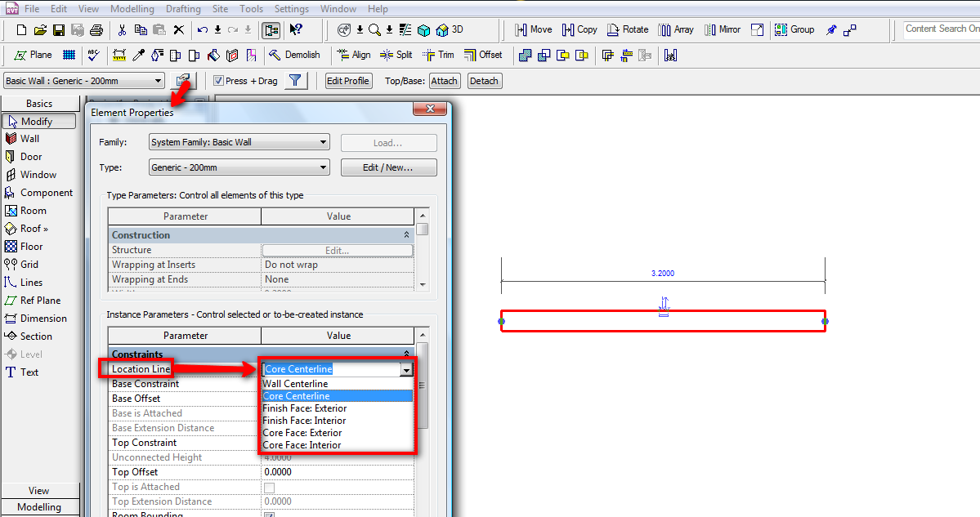Click the Print icon
The width and height of the screenshot is (980, 517).
point(96,30)
